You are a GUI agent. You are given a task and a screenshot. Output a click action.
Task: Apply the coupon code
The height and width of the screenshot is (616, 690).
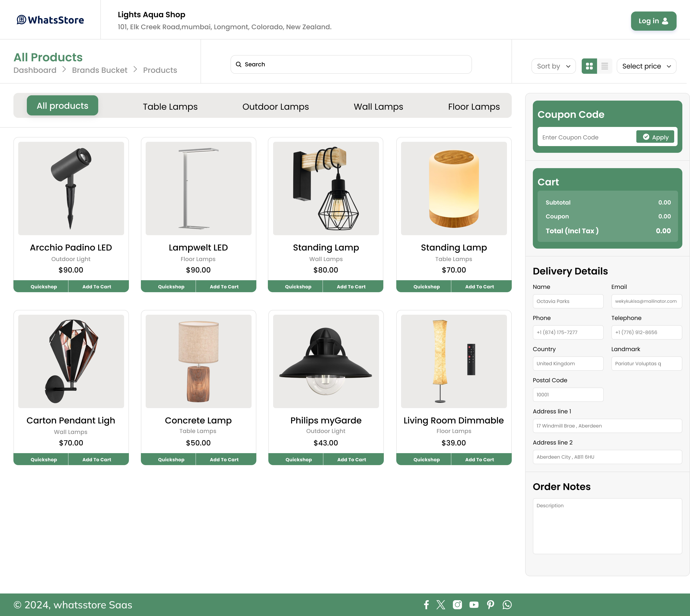655,137
